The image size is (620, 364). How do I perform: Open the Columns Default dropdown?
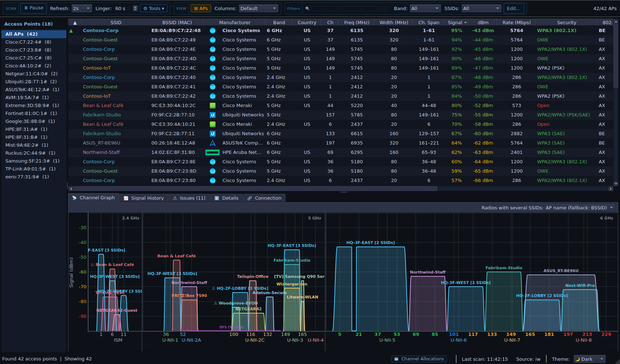(x=259, y=8)
